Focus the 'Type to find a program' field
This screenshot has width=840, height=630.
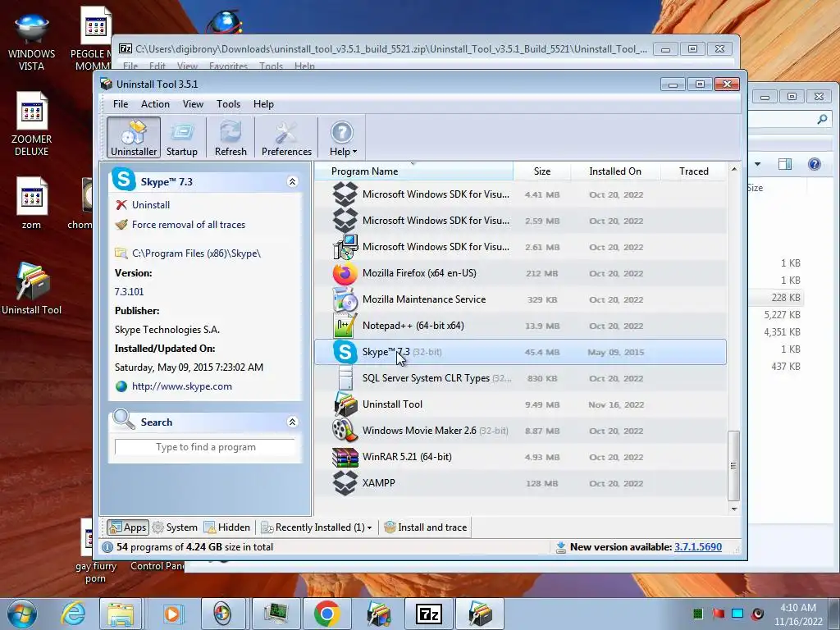point(205,447)
